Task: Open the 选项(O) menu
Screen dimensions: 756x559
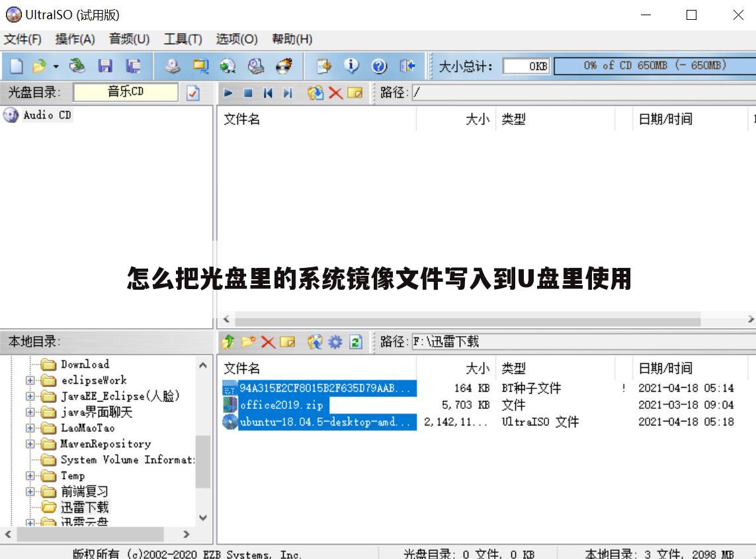Action: pyautogui.click(x=237, y=39)
